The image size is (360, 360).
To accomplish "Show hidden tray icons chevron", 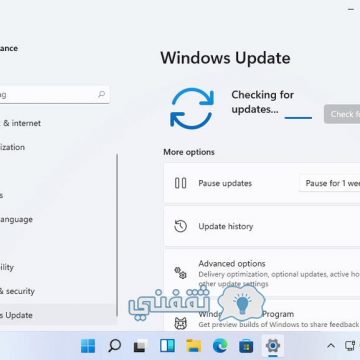I will pos(331,346).
